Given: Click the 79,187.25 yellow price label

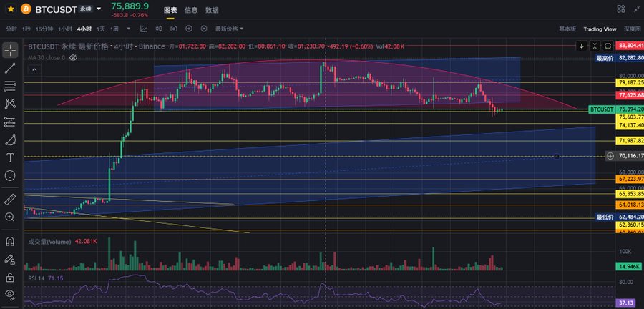Looking at the screenshot, I should (x=631, y=82).
